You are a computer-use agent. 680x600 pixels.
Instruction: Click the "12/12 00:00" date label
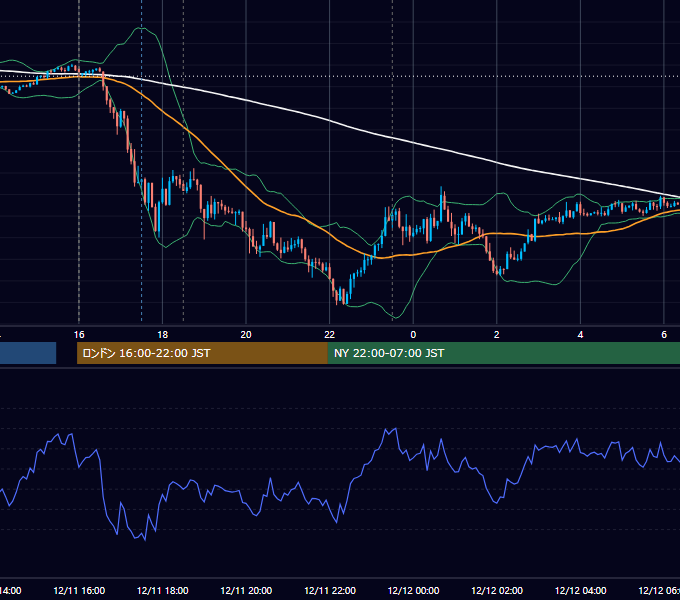pyautogui.click(x=413, y=590)
